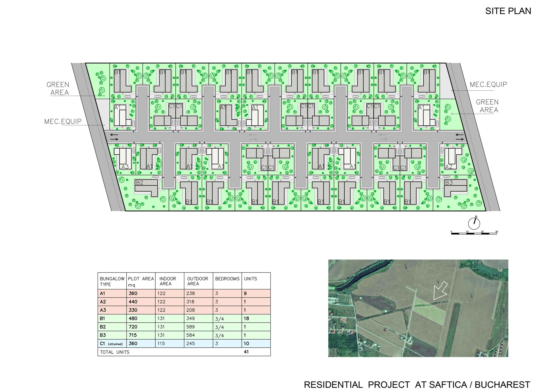
Task: Click the blue C1 attached table row
Action: [x=184, y=344]
